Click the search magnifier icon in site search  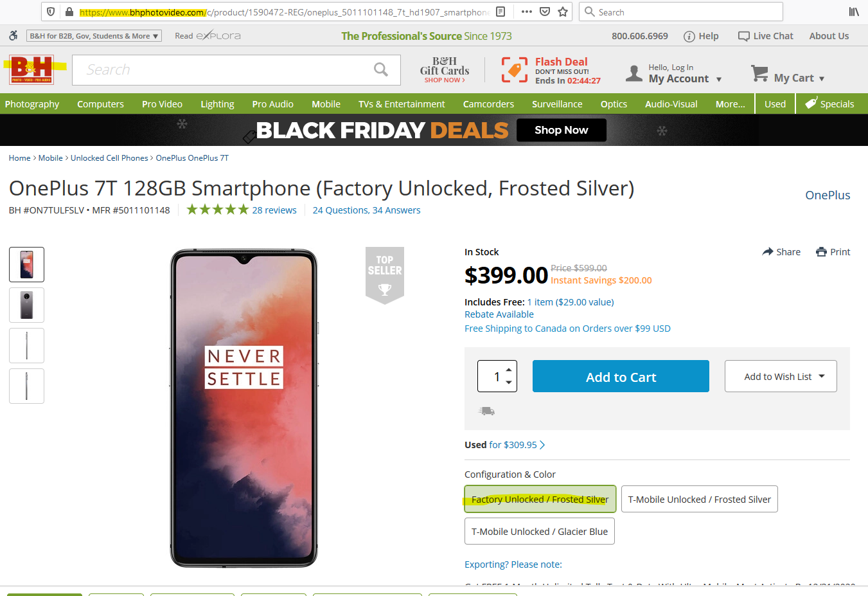pyautogui.click(x=381, y=69)
